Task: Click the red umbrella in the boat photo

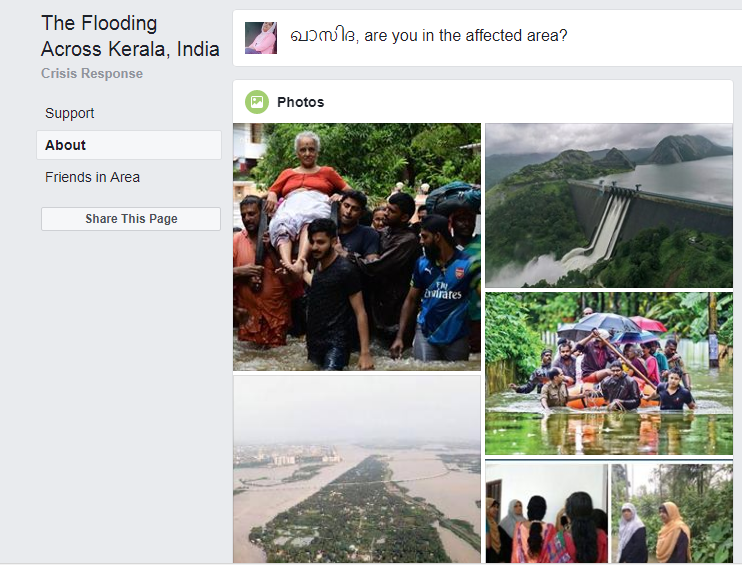Action: [x=650, y=325]
